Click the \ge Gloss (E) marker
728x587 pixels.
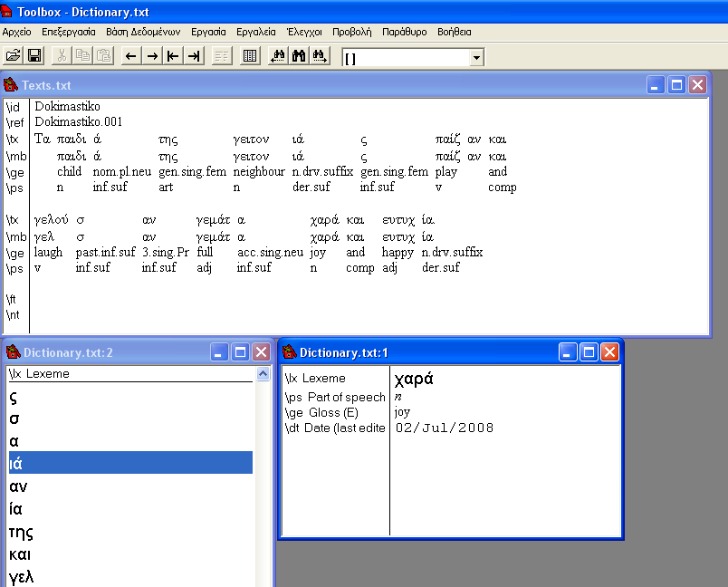tap(321, 412)
